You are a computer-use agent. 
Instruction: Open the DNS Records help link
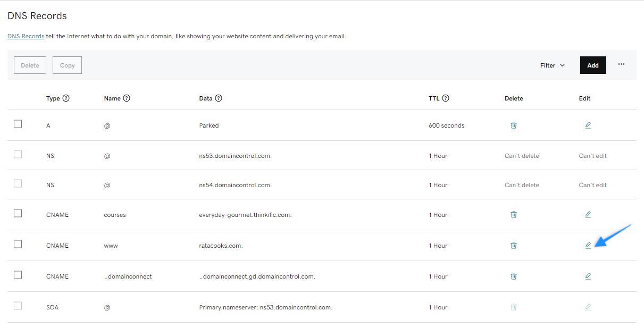pos(26,36)
